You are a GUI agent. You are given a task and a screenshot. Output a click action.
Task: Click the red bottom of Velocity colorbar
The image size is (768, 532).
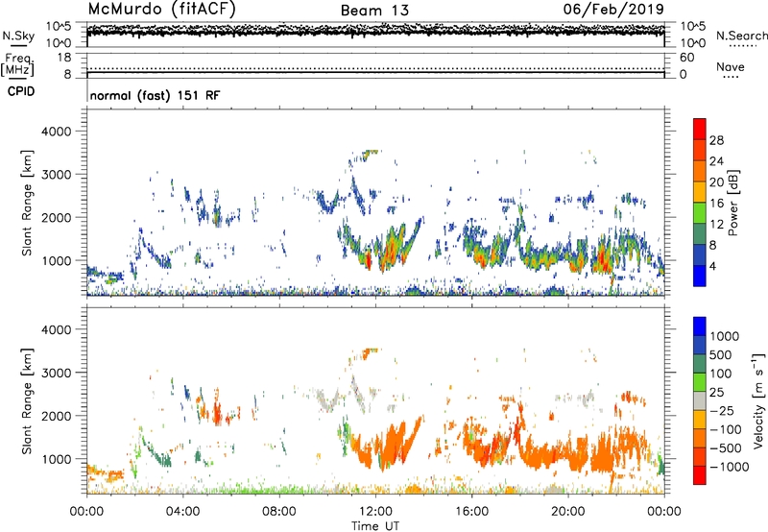700,475
